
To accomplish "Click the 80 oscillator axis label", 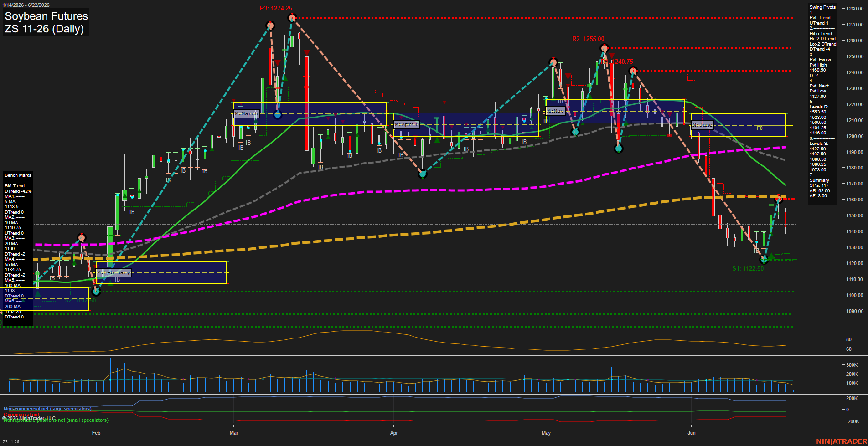I will pos(849,339).
